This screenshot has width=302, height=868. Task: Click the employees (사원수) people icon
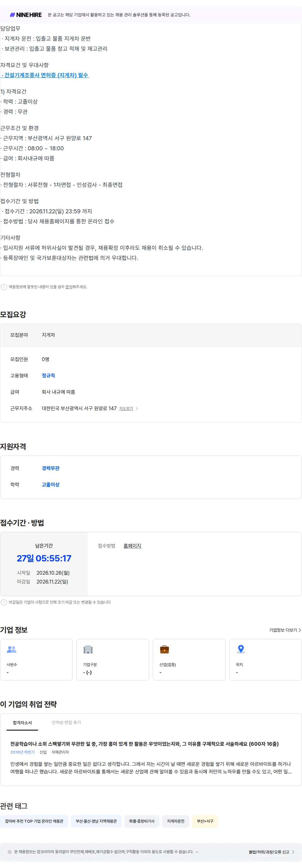pos(11,649)
